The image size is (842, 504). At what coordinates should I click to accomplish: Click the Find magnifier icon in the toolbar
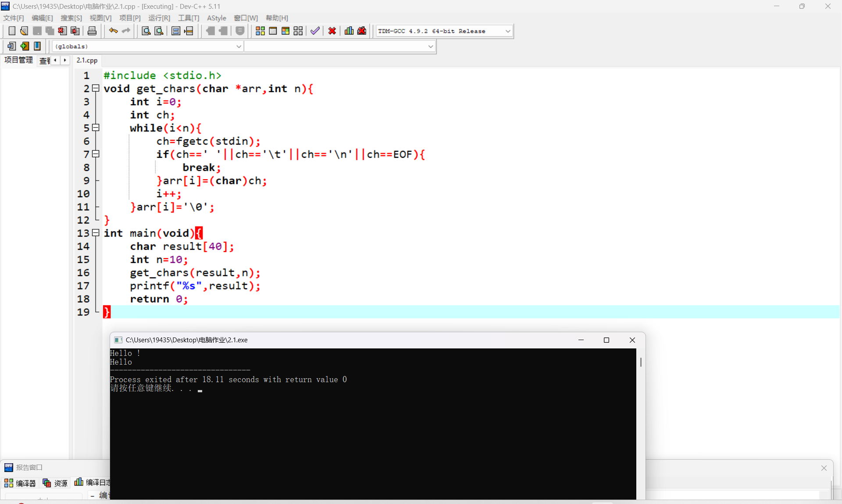146,31
